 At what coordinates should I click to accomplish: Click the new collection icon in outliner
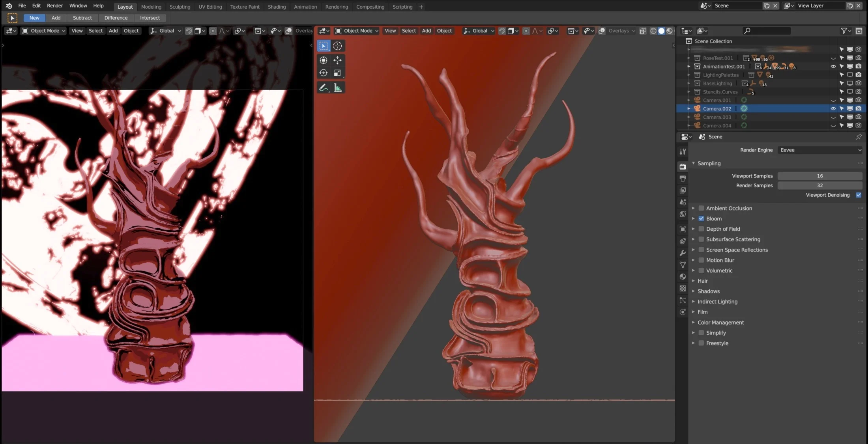coord(859,31)
